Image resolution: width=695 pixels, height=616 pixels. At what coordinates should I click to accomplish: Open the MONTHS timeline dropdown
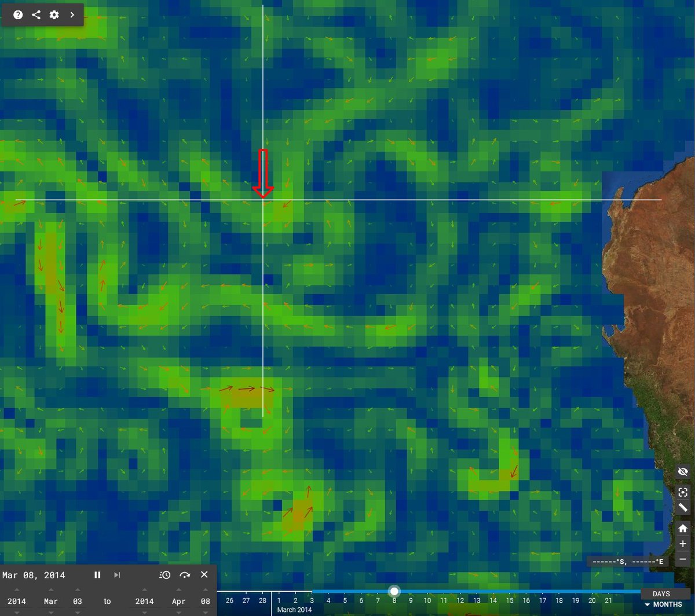[663, 604]
